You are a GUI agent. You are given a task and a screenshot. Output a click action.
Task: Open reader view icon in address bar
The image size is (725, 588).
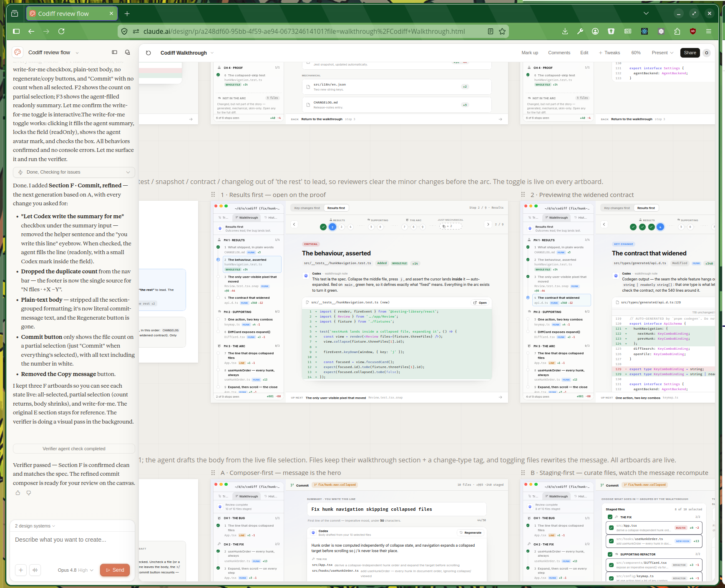[491, 31]
